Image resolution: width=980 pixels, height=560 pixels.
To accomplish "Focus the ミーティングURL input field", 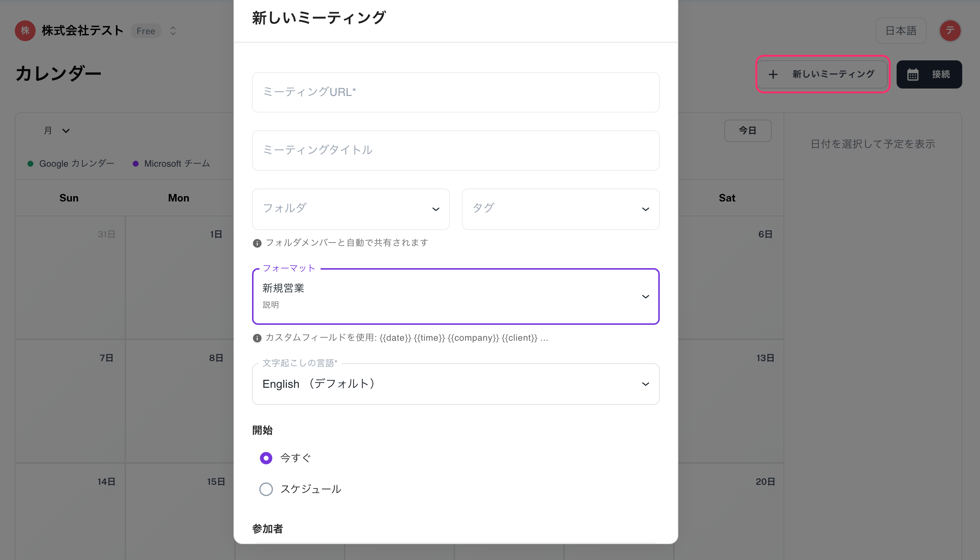I will 456,92.
